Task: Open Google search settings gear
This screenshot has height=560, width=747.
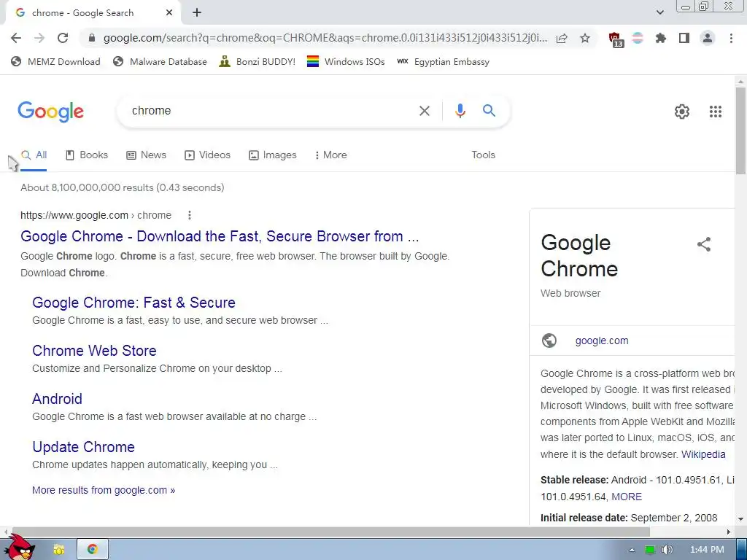Action: pos(682,112)
